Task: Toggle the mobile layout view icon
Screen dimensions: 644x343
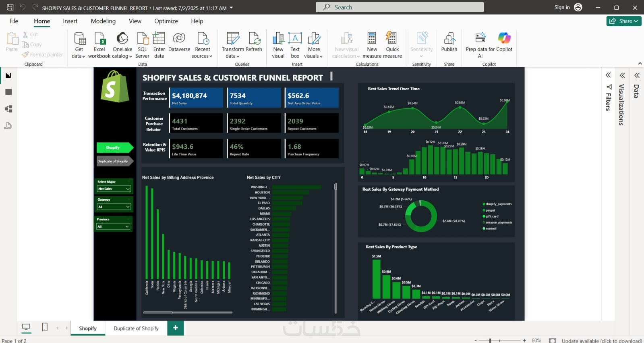Action: (45, 327)
